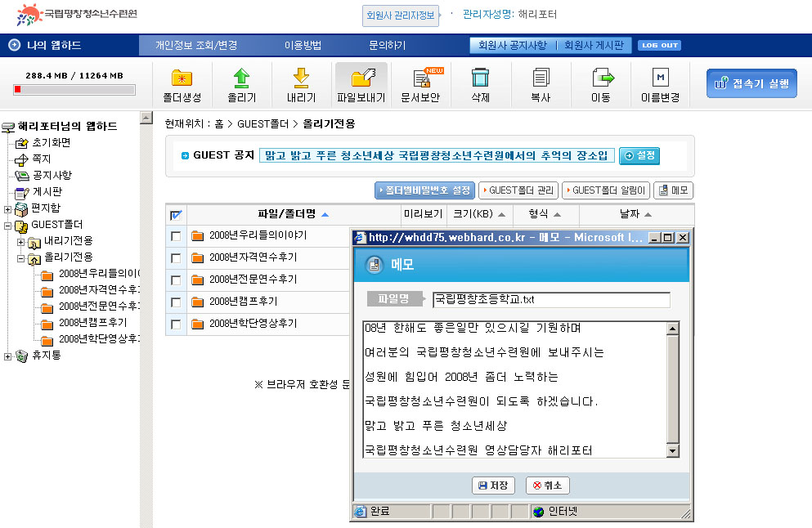Sort by 파일/폴더명 column arrow
The width and height of the screenshot is (812, 528).
click(x=325, y=215)
